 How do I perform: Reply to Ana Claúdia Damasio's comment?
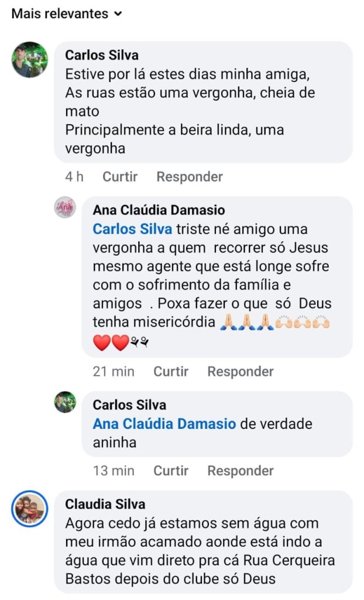click(x=241, y=371)
